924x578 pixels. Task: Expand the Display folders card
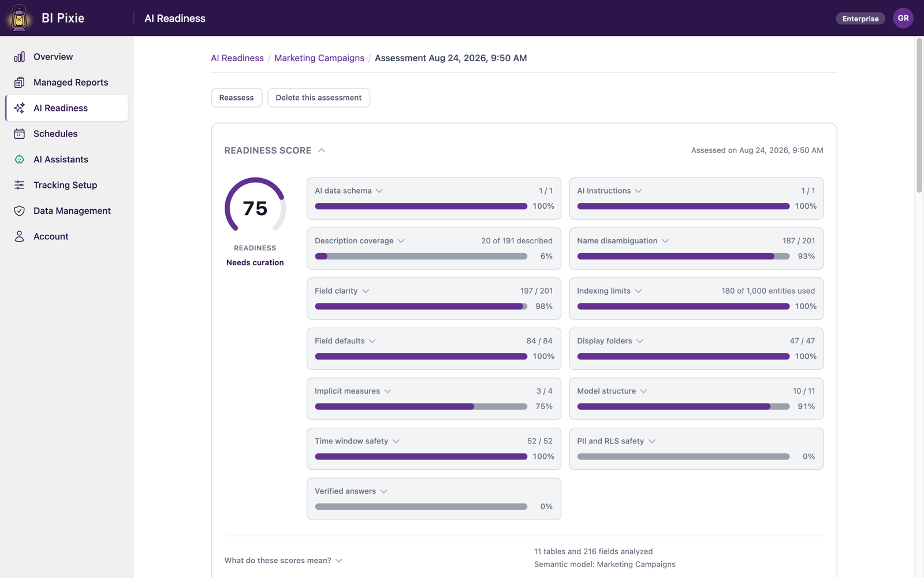coord(640,341)
